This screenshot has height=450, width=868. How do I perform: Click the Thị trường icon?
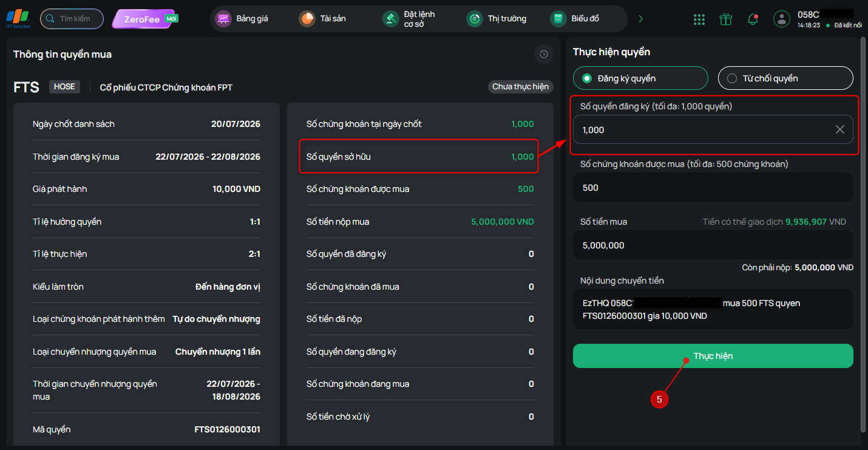coord(475,19)
